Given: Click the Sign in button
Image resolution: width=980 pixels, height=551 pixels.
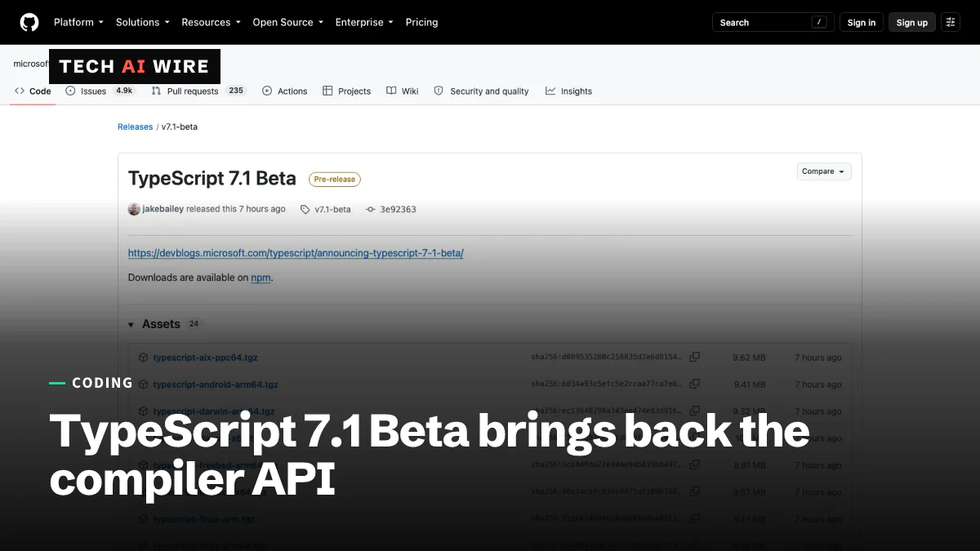Looking at the screenshot, I should [x=861, y=23].
